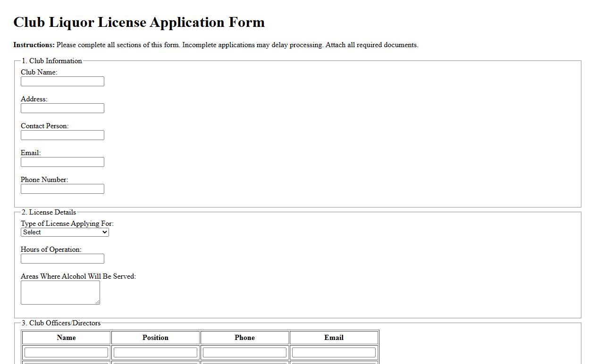Image resolution: width=596 pixels, height=364 pixels.
Task: Click the Email field under Club Information
Action: (x=62, y=162)
